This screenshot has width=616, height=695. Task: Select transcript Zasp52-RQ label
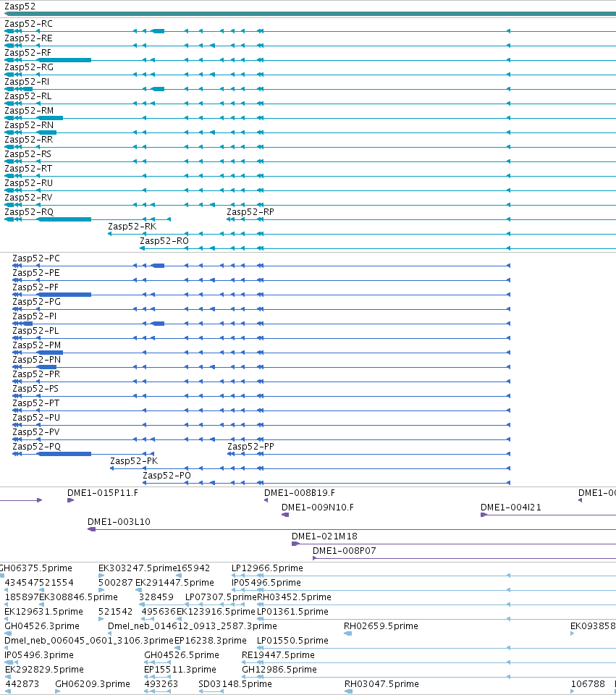click(29, 212)
